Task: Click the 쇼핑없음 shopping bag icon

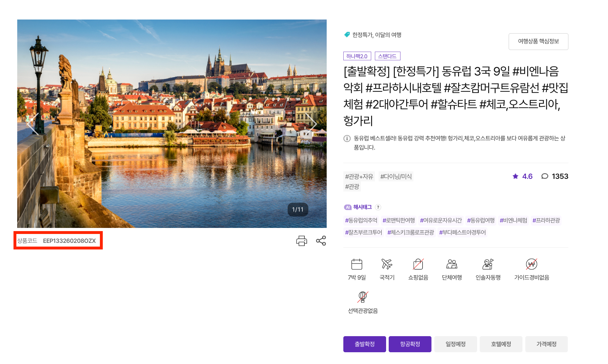Action: click(418, 264)
